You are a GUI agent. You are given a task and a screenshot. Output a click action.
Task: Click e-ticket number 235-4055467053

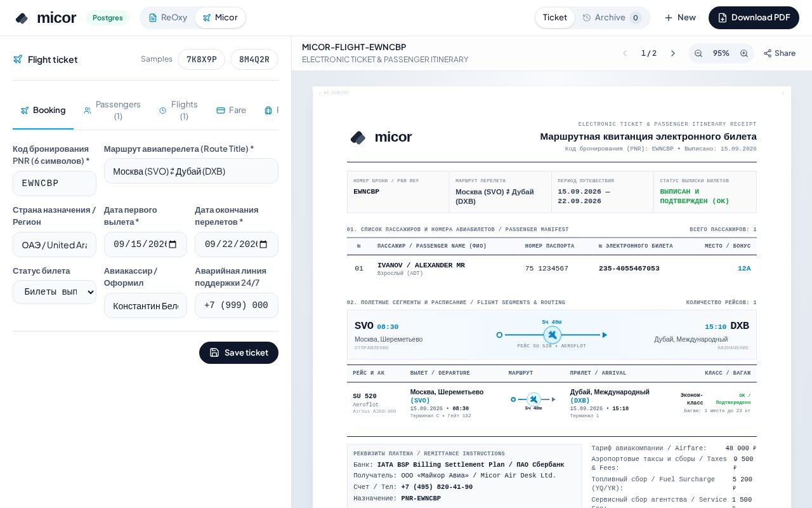point(629,269)
